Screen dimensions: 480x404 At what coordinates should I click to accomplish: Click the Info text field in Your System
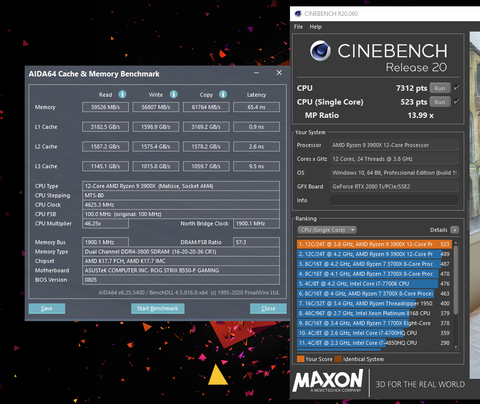(x=394, y=200)
